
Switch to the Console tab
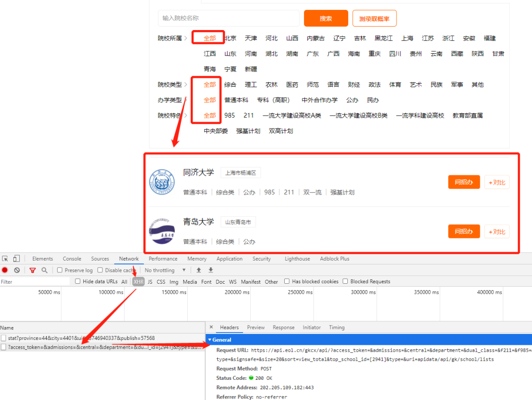72,259
